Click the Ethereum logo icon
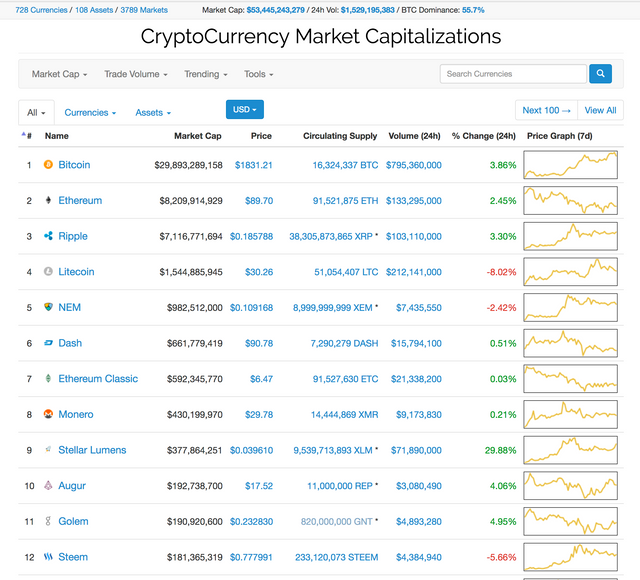The width and height of the screenshot is (640, 580). pos(48,200)
